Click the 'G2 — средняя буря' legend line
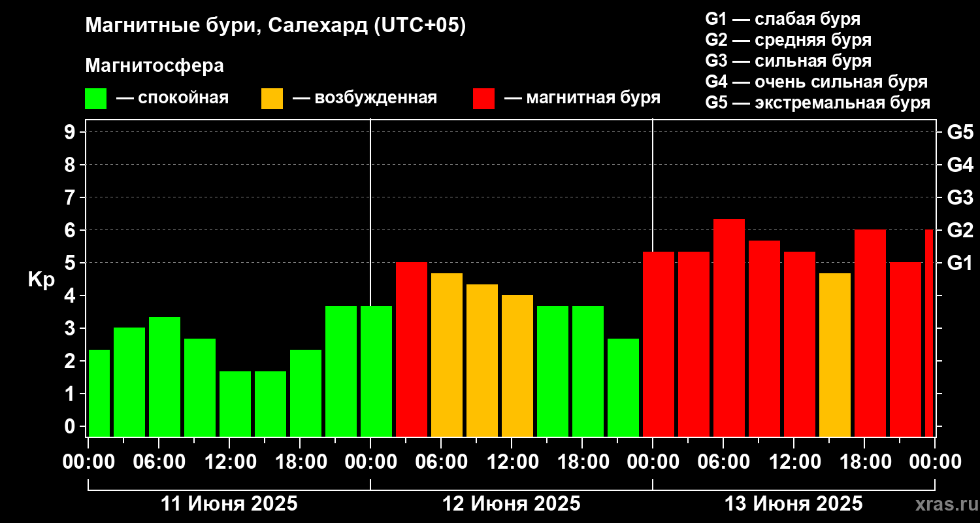The height and width of the screenshot is (523, 980). 789,40
